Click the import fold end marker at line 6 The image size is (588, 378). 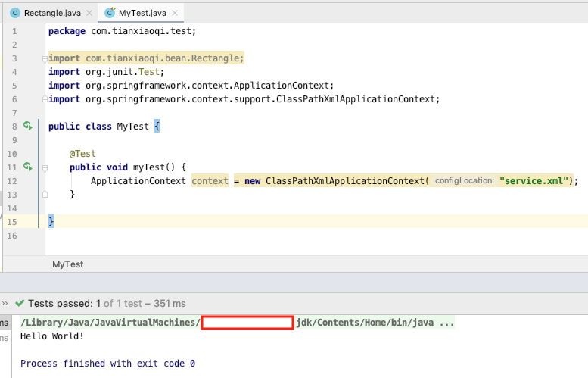[x=45, y=99]
